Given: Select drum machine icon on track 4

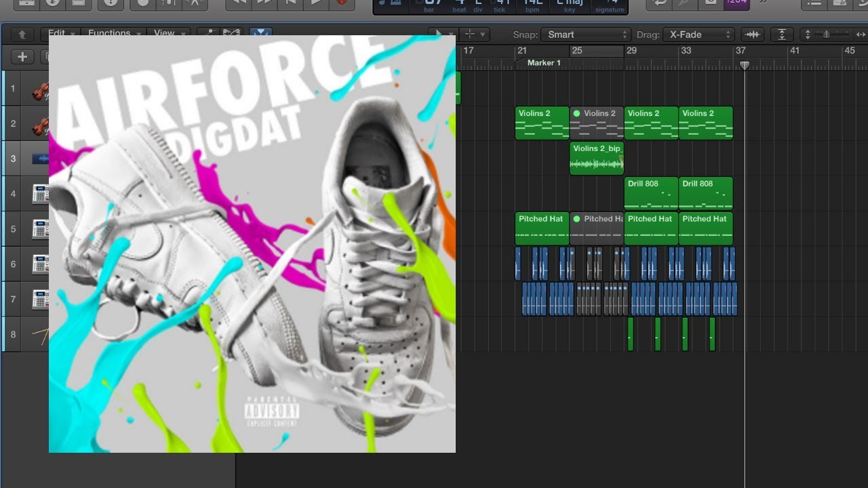Looking at the screenshot, I should tap(40, 195).
